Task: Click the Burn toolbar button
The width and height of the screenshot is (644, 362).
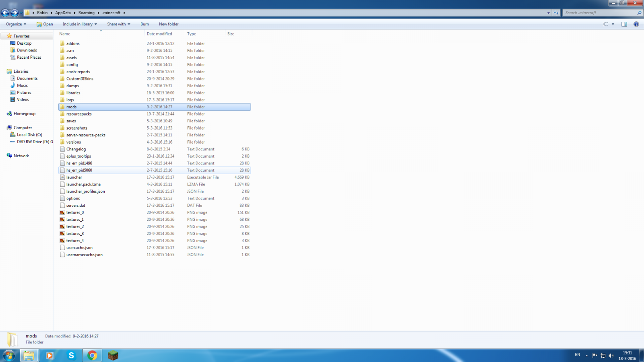Action: tap(144, 24)
